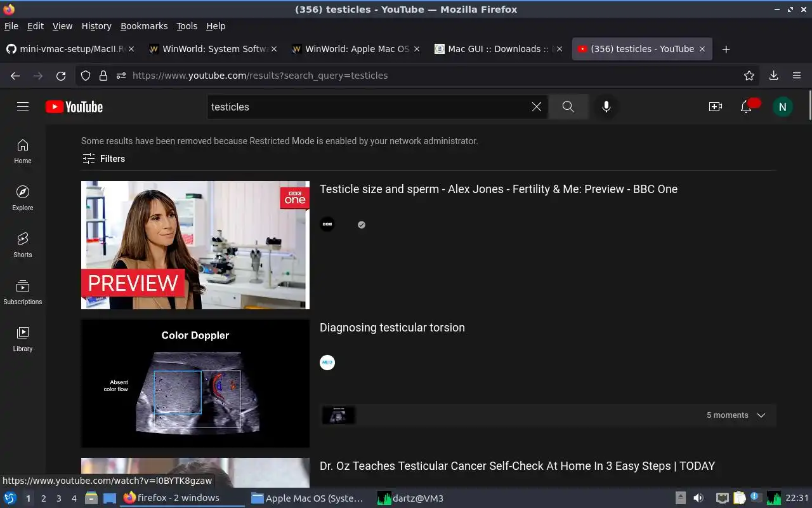Expand the 5 moments chevron

[x=761, y=415]
